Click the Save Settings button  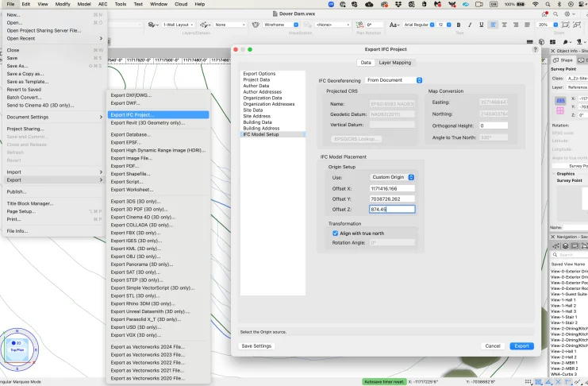[x=256, y=346]
